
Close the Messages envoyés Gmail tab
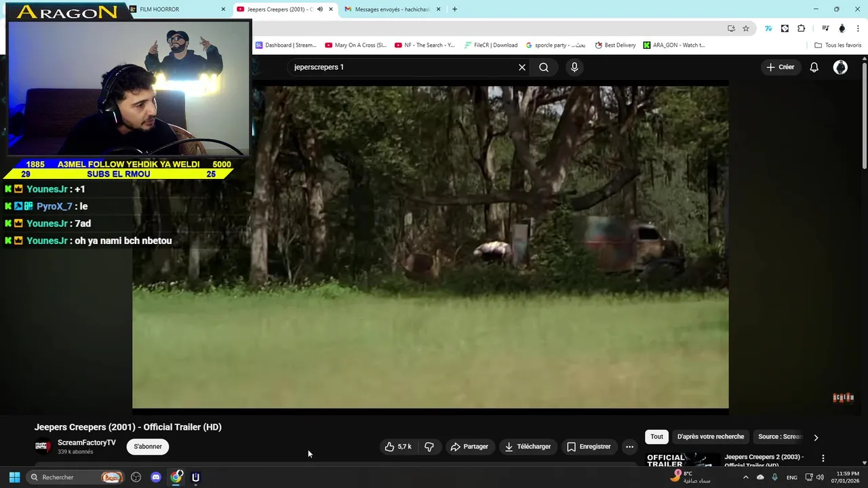tap(438, 9)
